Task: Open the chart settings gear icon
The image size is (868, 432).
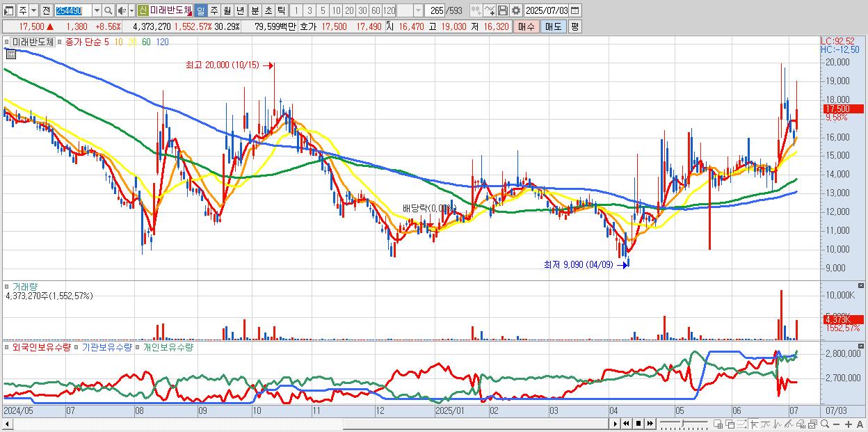Action: 515,10
